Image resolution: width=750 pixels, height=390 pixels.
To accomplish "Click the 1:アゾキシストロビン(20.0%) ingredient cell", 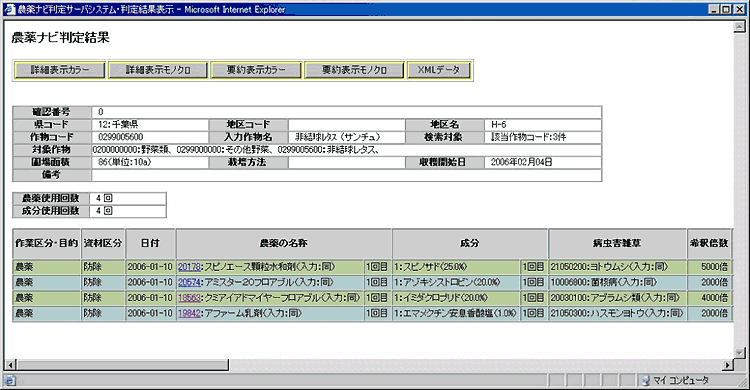I will (x=456, y=282).
